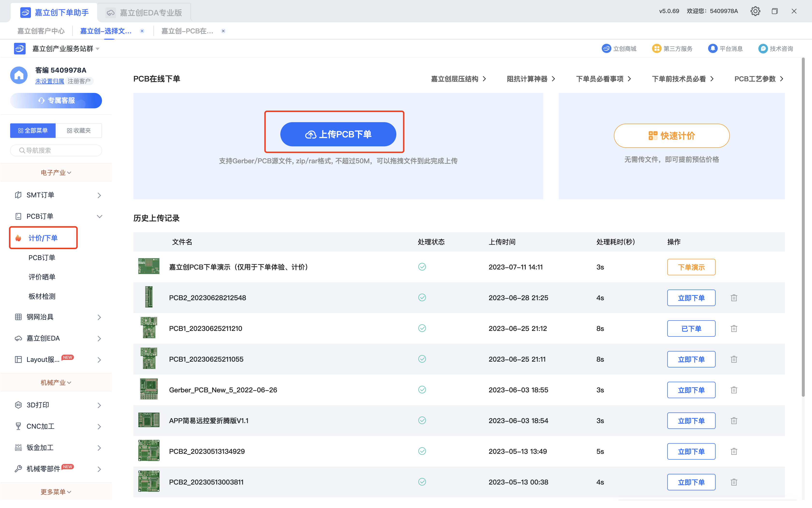Screen dimensions: 812x508
Task: Click the CNC加工 sidebar icon
Action: (x=18, y=426)
